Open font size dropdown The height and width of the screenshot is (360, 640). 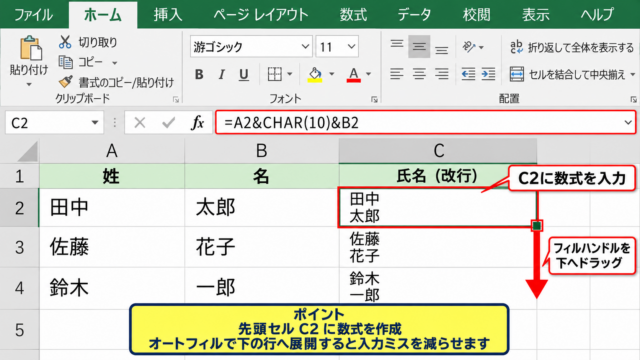coord(351,47)
